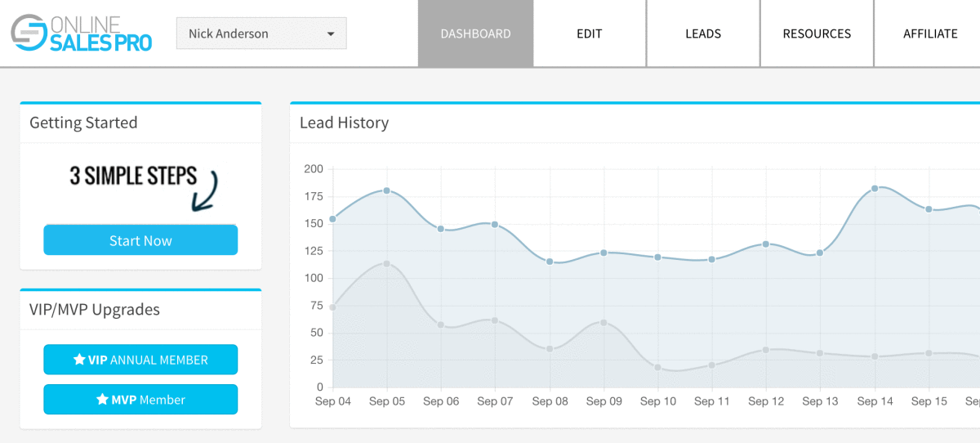
Task: Open the Resources tab
Action: point(817,34)
